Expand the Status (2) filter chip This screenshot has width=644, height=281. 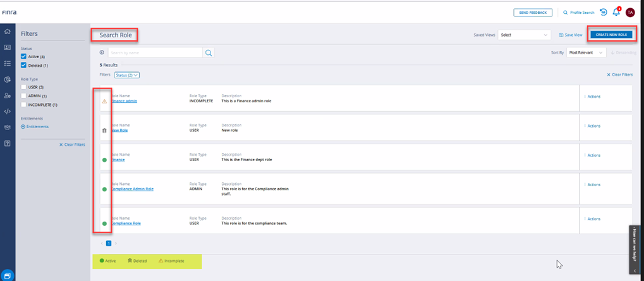[x=126, y=75]
